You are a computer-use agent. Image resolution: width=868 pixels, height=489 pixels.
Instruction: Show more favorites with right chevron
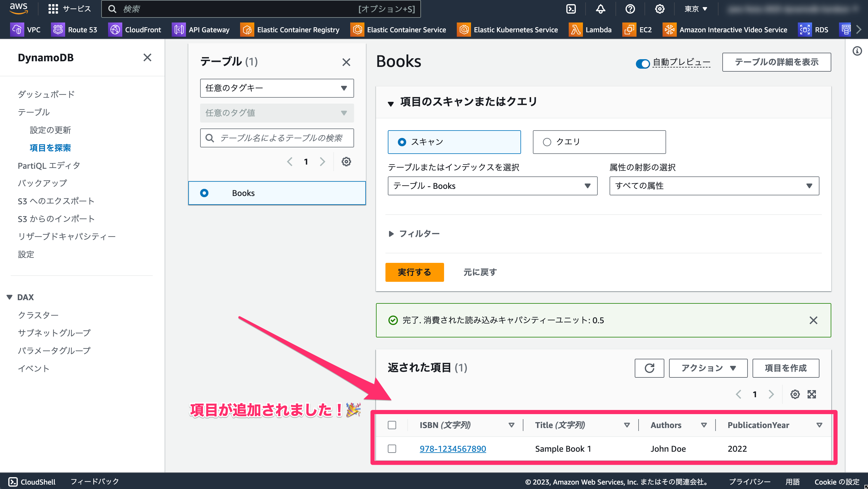pyautogui.click(x=859, y=30)
